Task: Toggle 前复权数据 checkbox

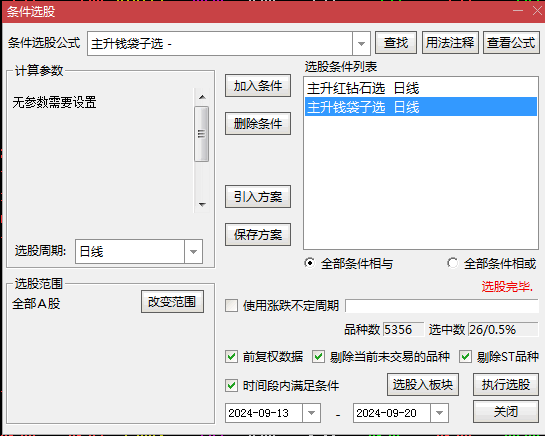Action: click(231, 357)
